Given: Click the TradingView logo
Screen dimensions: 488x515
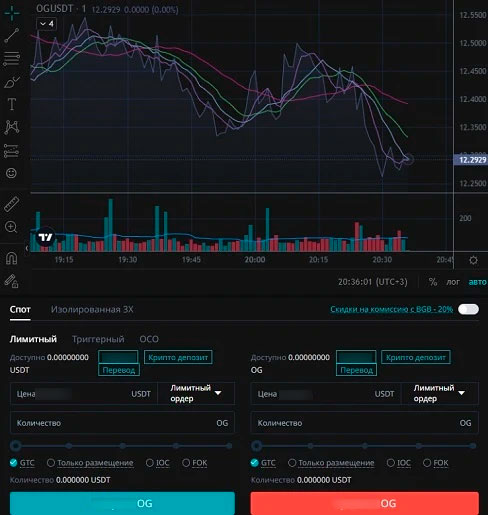Looking at the screenshot, I should [x=45, y=237].
